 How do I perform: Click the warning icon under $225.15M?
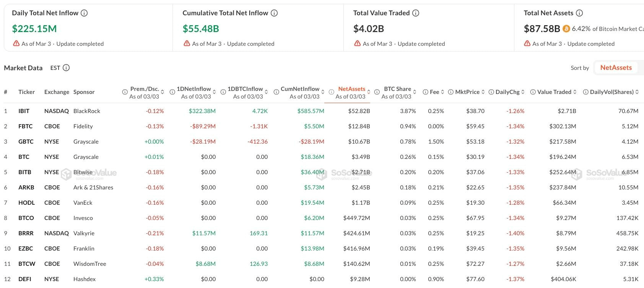coord(16,44)
